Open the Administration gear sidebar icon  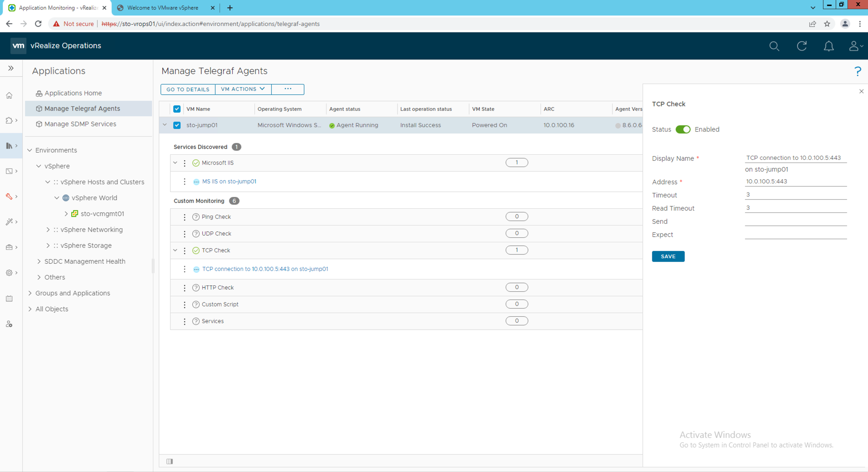(9, 273)
